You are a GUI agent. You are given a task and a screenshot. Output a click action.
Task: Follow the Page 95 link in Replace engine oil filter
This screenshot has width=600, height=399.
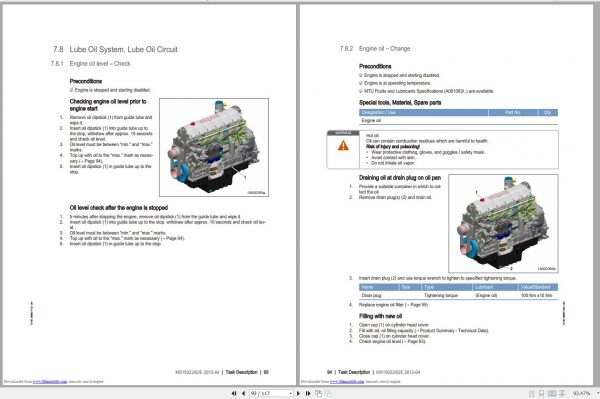[x=417, y=305]
